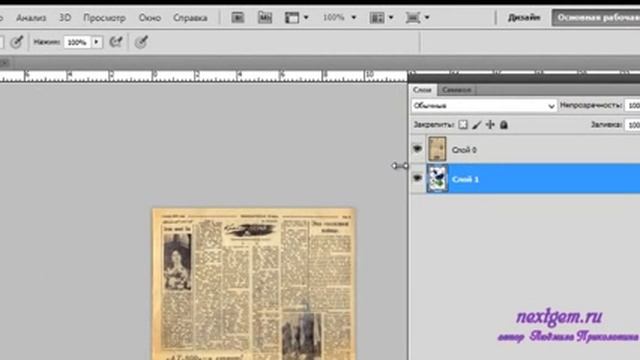Open the Нажим slider popup arrow

click(97, 42)
